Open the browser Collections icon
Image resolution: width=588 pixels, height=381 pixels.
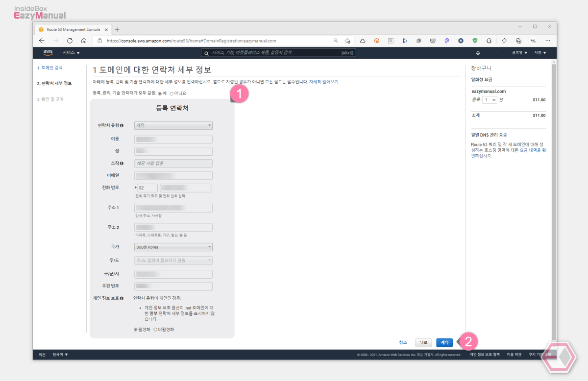(x=518, y=41)
